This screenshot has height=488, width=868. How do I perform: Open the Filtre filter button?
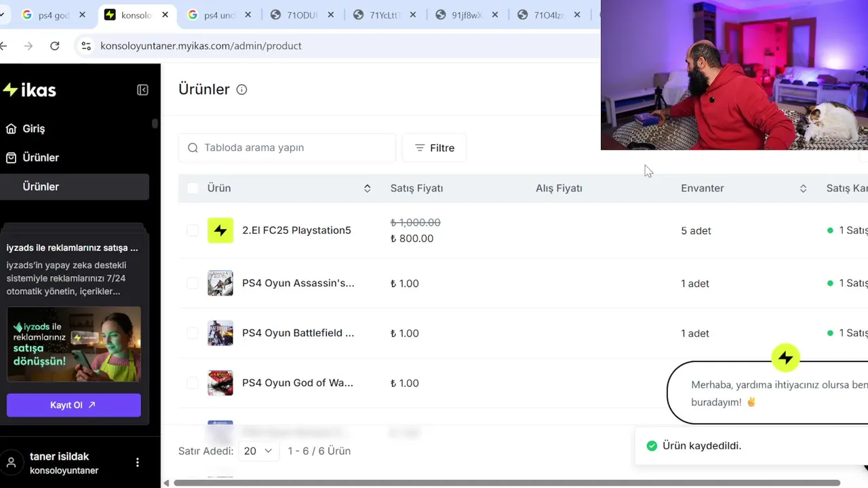click(x=434, y=148)
